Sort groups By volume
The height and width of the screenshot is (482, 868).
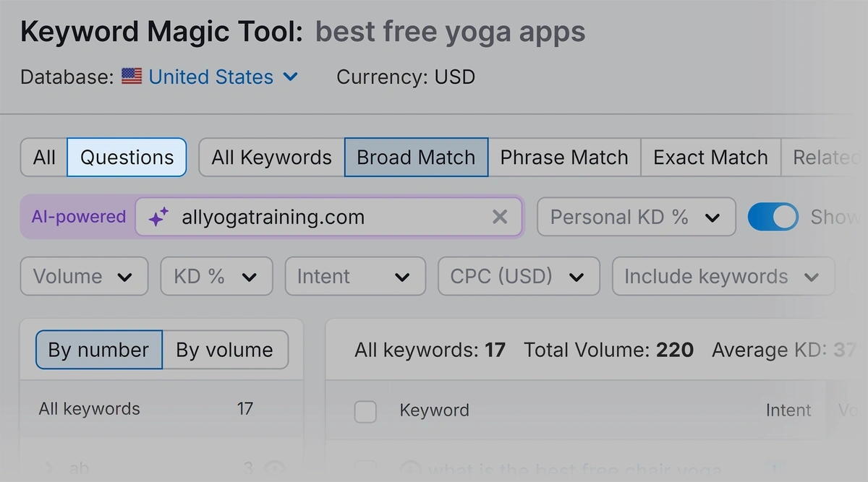[x=225, y=350]
